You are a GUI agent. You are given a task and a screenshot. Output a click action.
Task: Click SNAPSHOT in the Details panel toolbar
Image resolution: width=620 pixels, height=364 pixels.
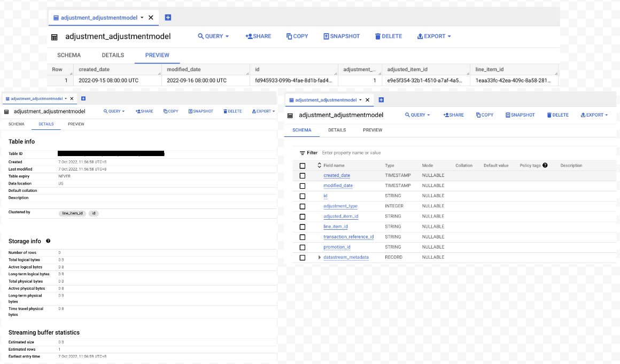pyautogui.click(x=200, y=111)
